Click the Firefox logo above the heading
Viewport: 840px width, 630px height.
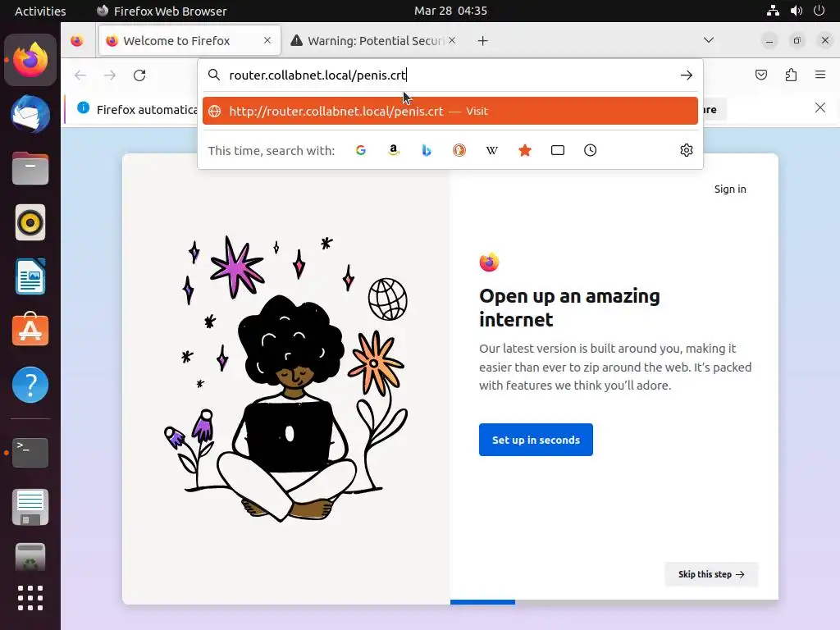pyautogui.click(x=489, y=262)
